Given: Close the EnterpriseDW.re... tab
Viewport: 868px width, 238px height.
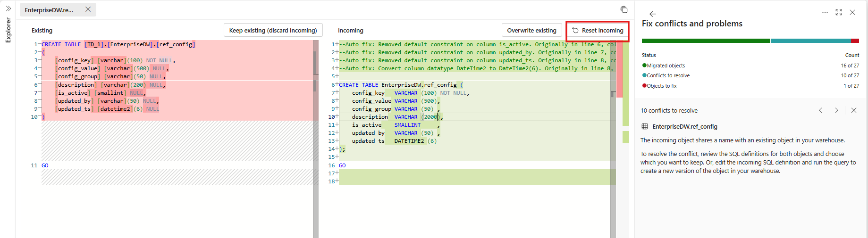Looking at the screenshot, I should (88, 9).
